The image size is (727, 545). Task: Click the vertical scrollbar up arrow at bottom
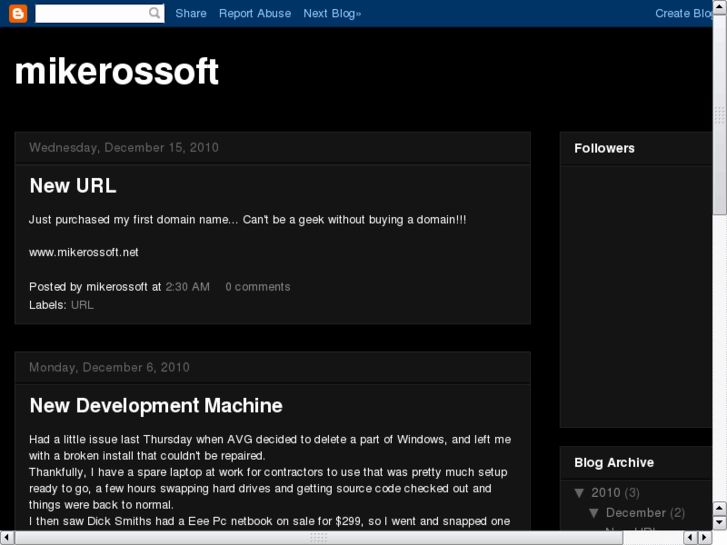(719, 507)
